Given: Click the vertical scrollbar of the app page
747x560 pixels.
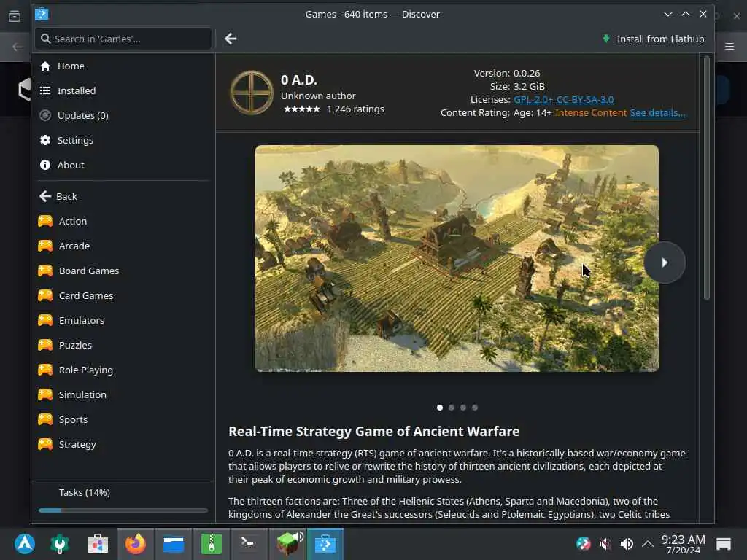Looking at the screenshot, I should [x=706, y=178].
